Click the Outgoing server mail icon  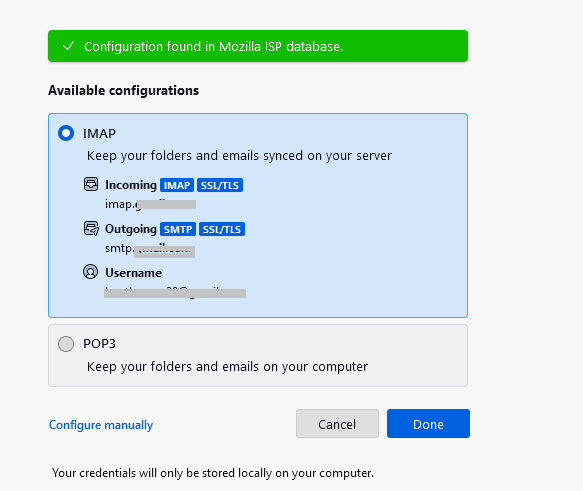(91, 229)
